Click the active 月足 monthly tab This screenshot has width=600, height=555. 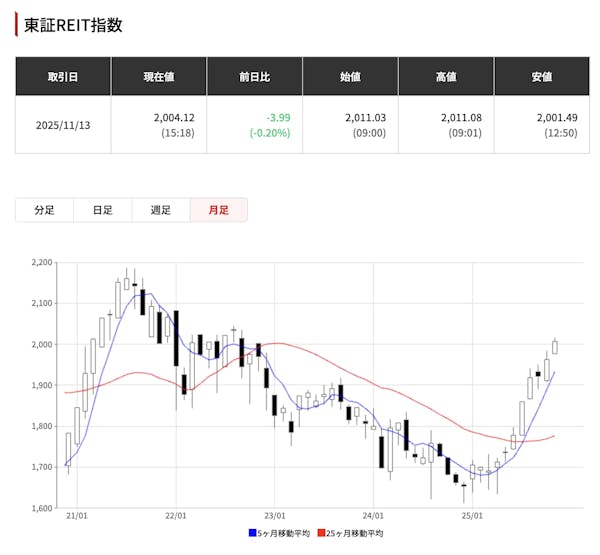pyautogui.click(x=218, y=210)
